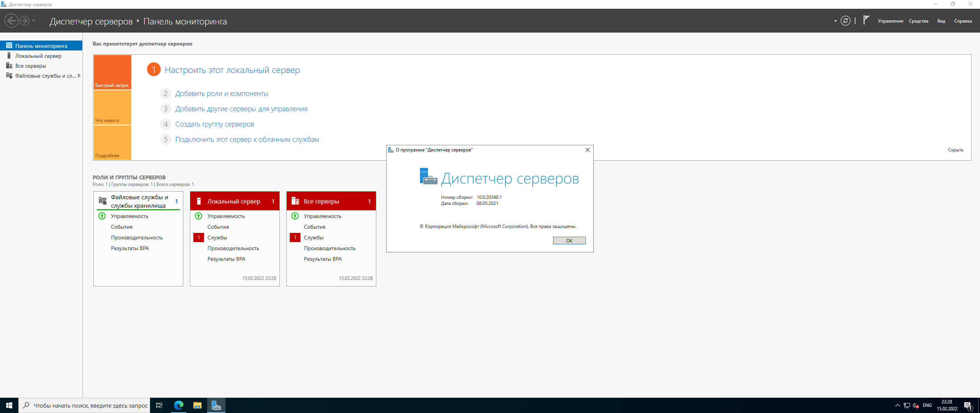Click the Подробнее tile
980x413 pixels.
coord(113,143)
